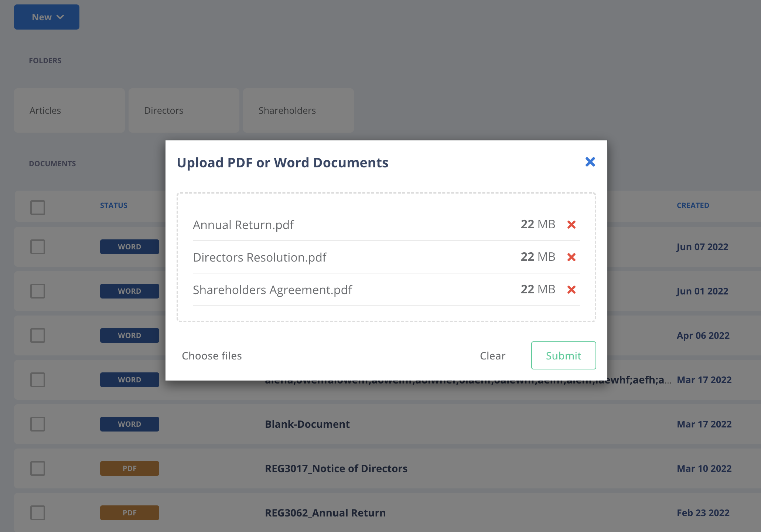Delete Shareholders Agreement.pdf from the list
This screenshot has width=761, height=532.
[x=571, y=290]
